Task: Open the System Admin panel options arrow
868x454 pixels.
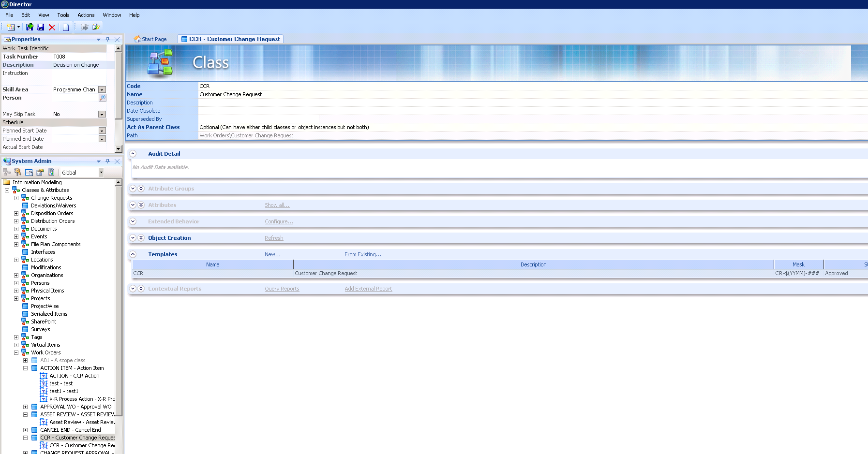Action: (99, 161)
